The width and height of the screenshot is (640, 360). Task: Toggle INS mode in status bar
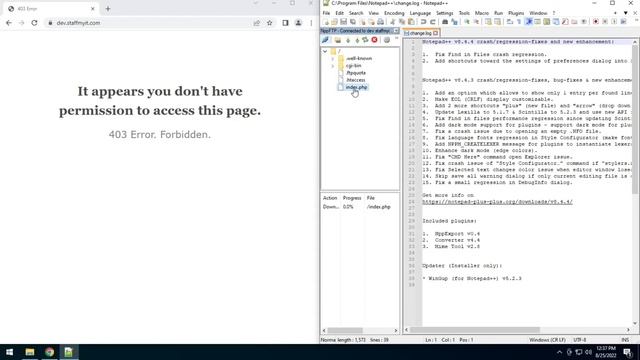[625, 340]
